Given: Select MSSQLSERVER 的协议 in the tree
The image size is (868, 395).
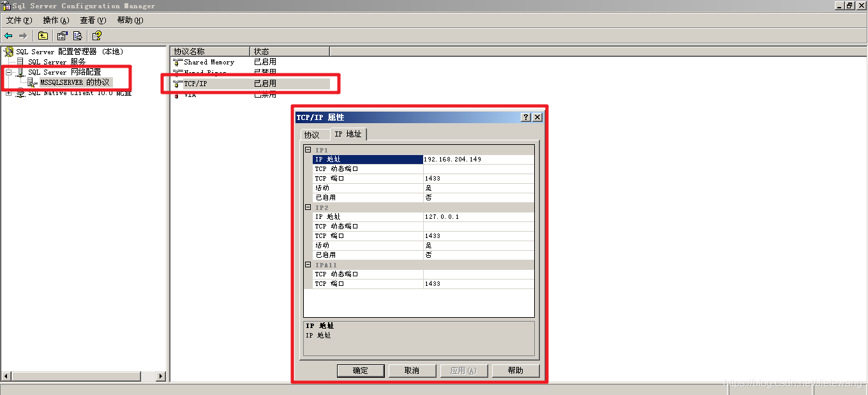Looking at the screenshot, I should coord(75,82).
